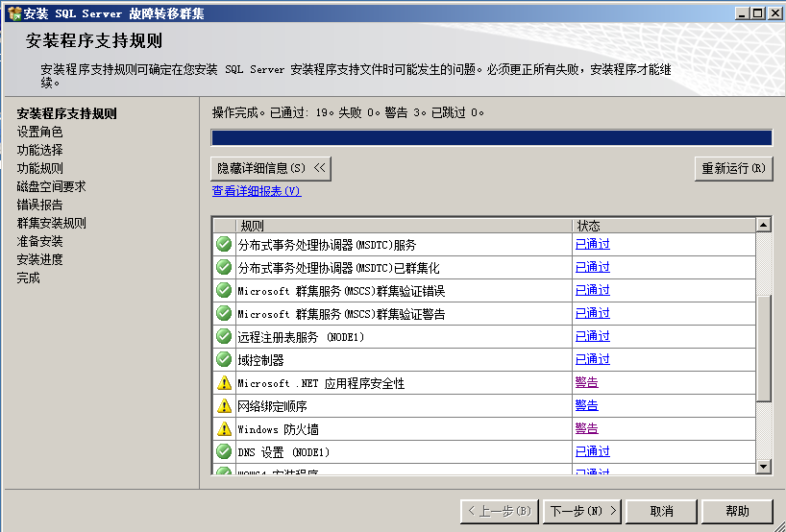Click the check icon beside DNS 设置 (NODE1)

pos(224,451)
